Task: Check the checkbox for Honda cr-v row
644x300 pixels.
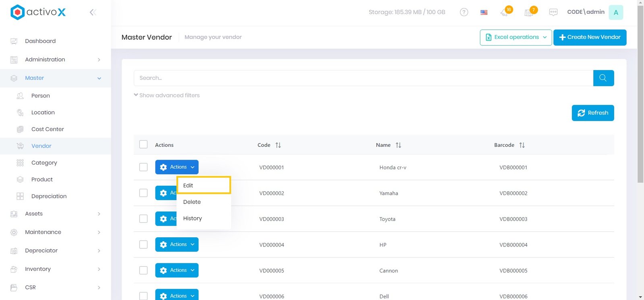Action: [143, 167]
